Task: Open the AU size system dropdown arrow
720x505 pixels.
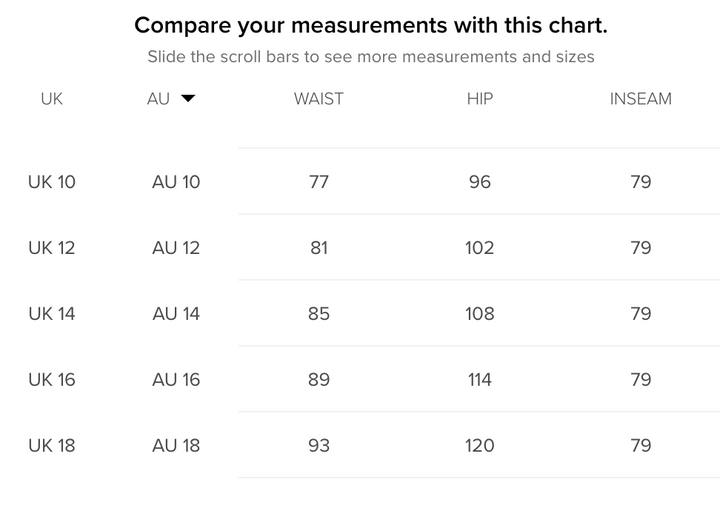Action: 188,99
